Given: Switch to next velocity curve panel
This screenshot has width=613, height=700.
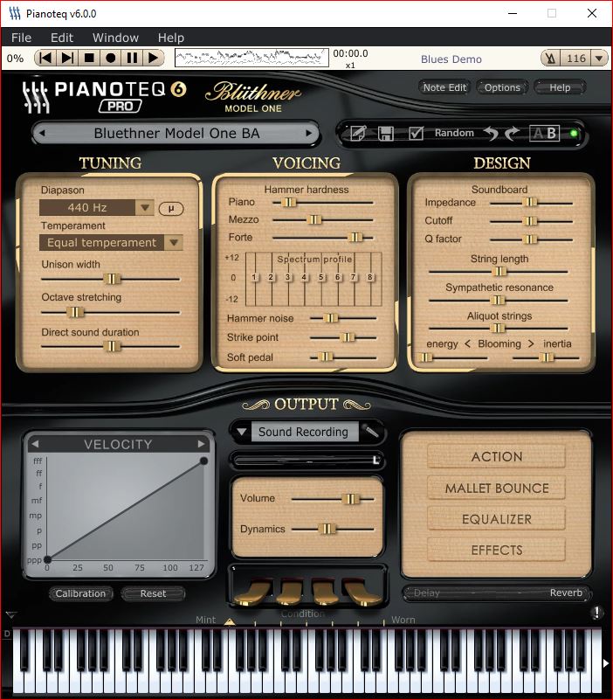Looking at the screenshot, I should point(201,444).
